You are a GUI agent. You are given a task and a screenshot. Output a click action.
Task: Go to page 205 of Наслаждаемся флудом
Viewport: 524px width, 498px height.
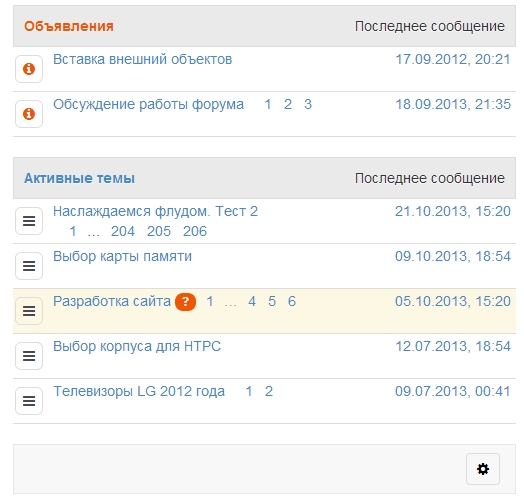[159, 231]
